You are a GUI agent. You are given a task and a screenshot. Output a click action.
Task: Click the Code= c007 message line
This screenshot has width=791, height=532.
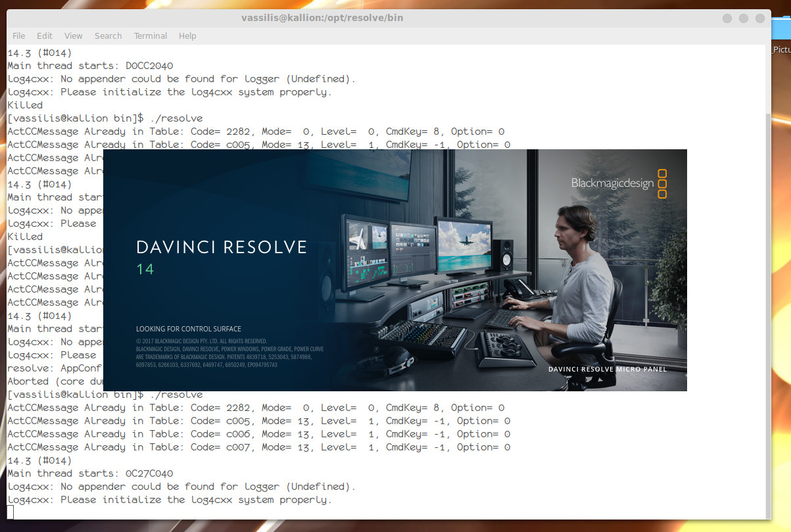[258, 447]
